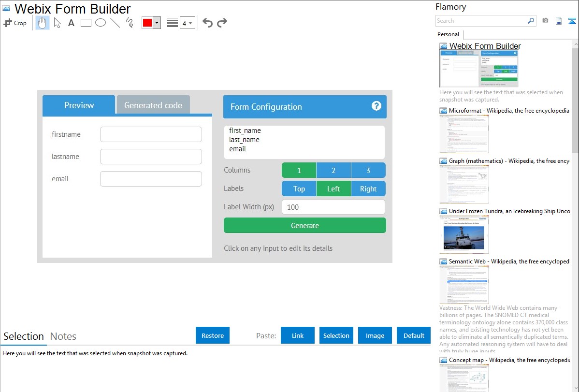This screenshot has height=392, width=579.
Task: Click the document page icon in Flamory
Action: point(559,21)
